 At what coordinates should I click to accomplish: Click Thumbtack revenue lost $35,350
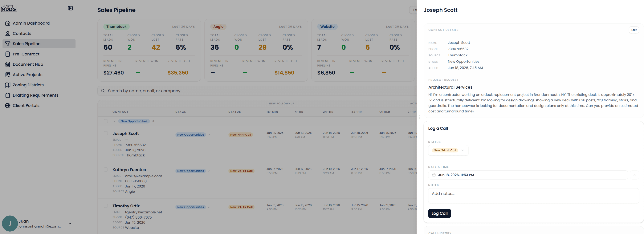tap(178, 73)
